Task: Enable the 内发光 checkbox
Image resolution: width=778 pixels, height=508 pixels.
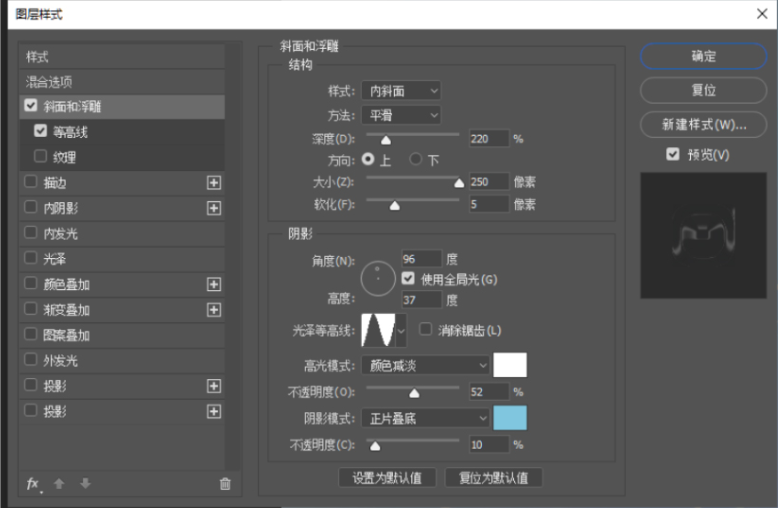Action: point(31,232)
